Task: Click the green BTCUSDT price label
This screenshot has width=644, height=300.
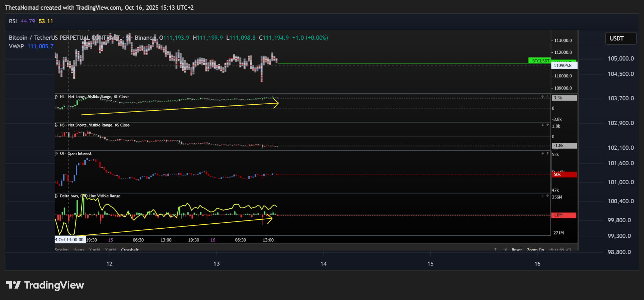Action: [x=539, y=61]
